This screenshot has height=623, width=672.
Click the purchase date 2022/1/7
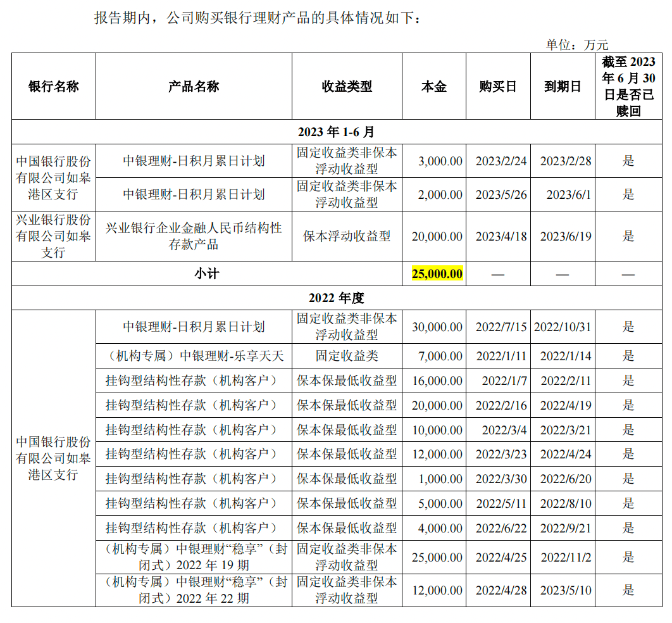pos(504,381)
